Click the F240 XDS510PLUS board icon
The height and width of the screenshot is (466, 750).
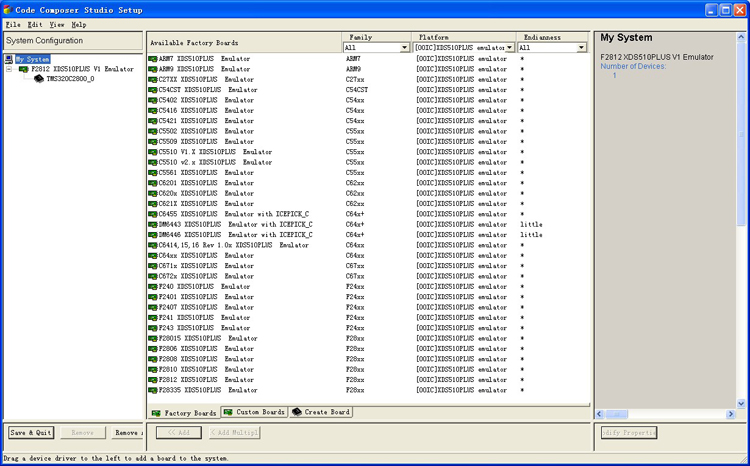pos(153,287)
